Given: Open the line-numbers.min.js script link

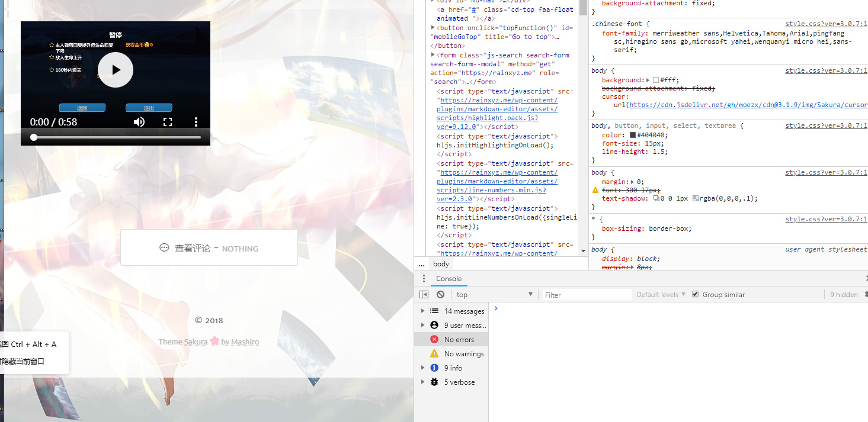Looking at the screenshot, I should [497, 182].
